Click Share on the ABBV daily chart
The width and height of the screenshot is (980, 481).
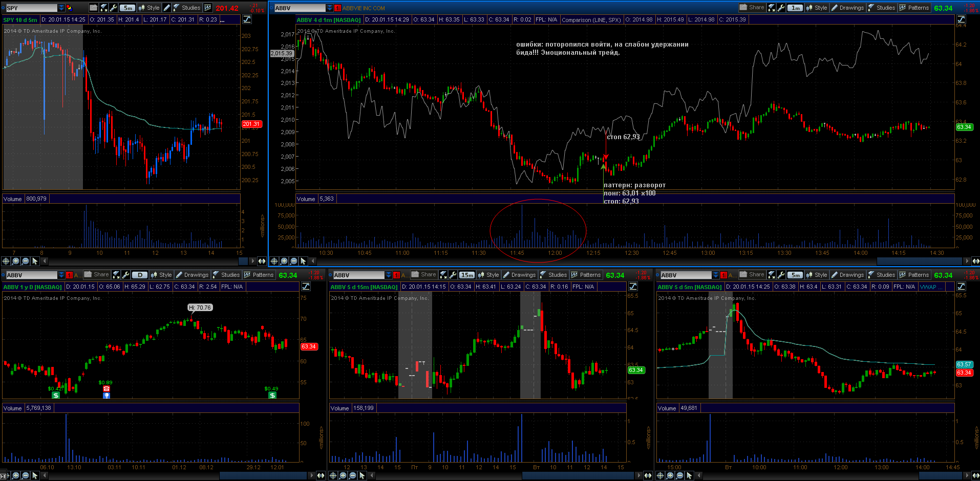point(97,275)
